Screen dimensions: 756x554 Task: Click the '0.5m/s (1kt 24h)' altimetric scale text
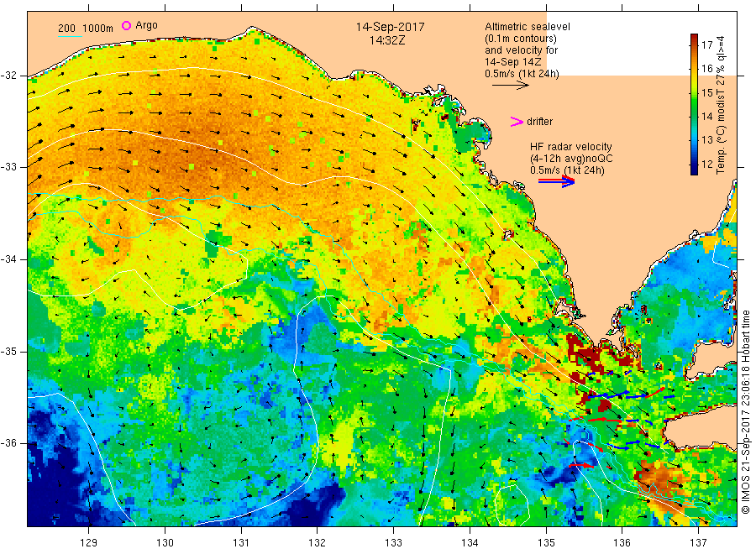tap(522, 74)
